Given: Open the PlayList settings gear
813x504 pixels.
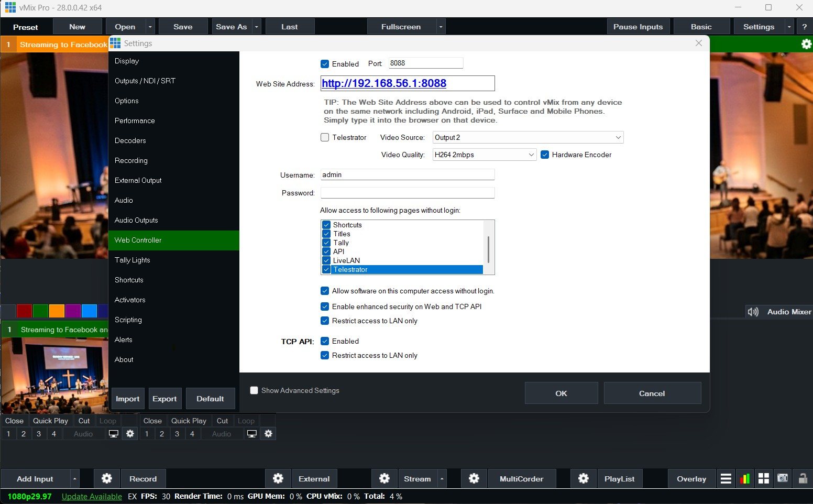Looking at the screenshot, I should (x=584, y=478).
